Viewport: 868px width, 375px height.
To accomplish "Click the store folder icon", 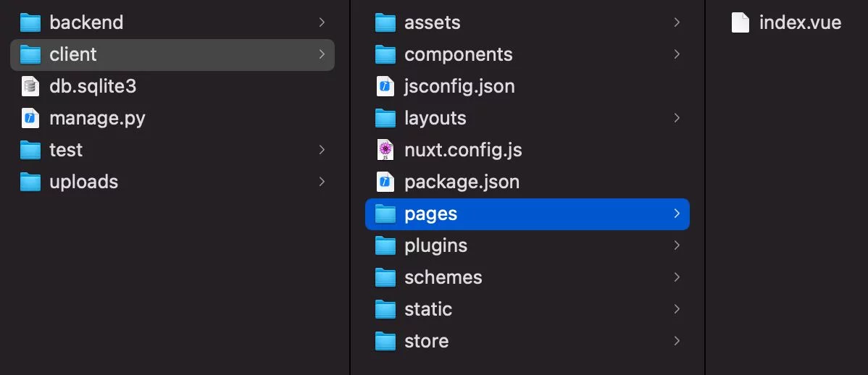I will pos(385,341).
